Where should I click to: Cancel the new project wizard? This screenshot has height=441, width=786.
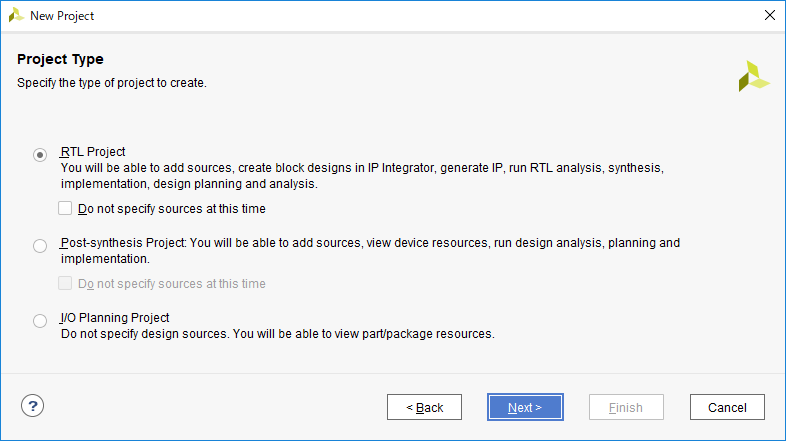click(x=727, y=407)
